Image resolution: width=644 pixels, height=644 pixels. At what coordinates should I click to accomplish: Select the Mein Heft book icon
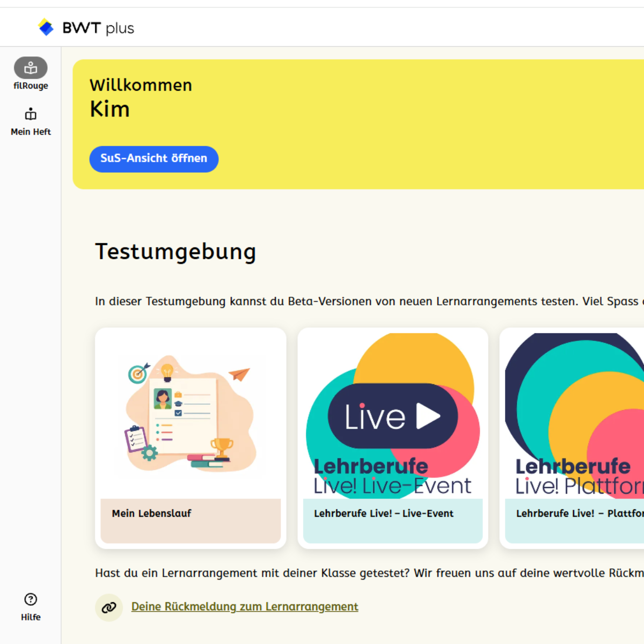pyautogui.click(x=31, y=114)
